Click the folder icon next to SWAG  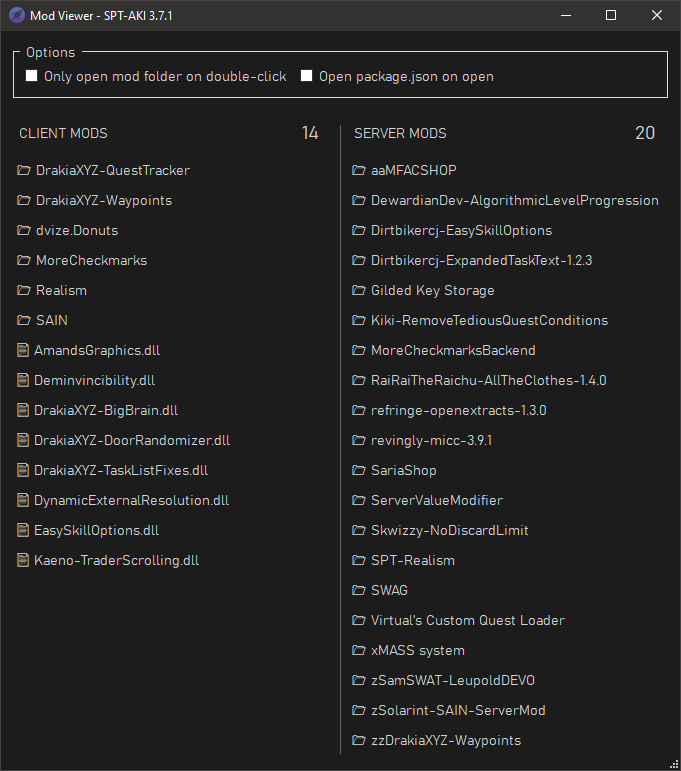tap(359, 590)
